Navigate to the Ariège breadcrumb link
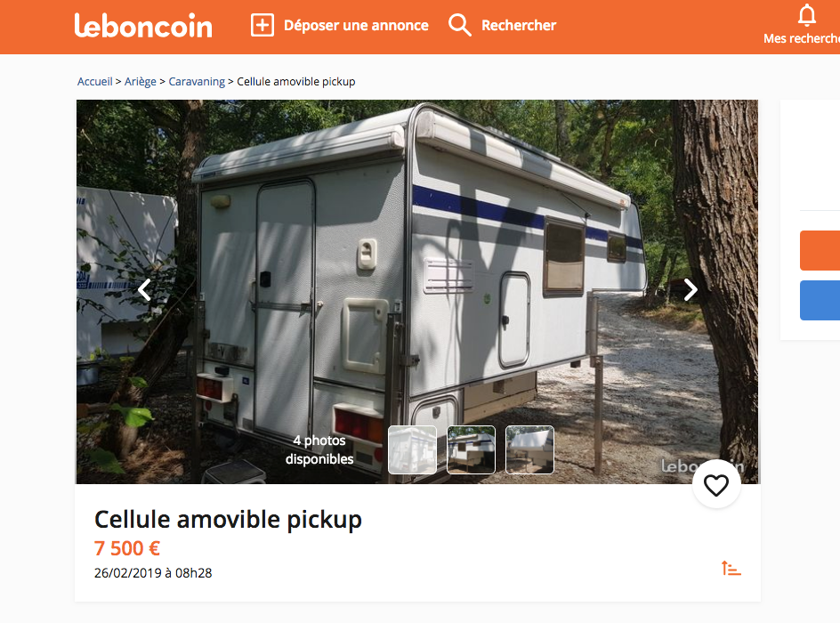The height and width of the screenshot is (623, 840). [141, 82]
